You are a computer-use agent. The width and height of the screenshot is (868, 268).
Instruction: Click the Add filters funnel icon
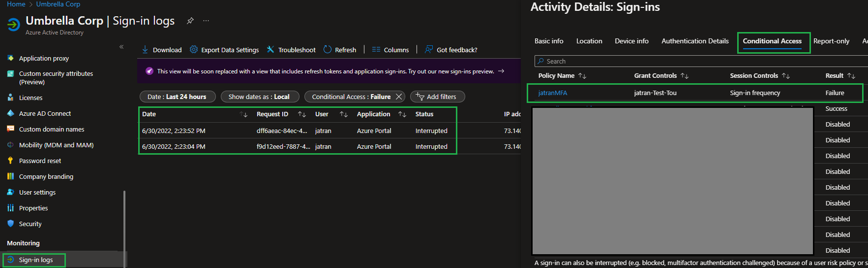click(x=419, y=97)
